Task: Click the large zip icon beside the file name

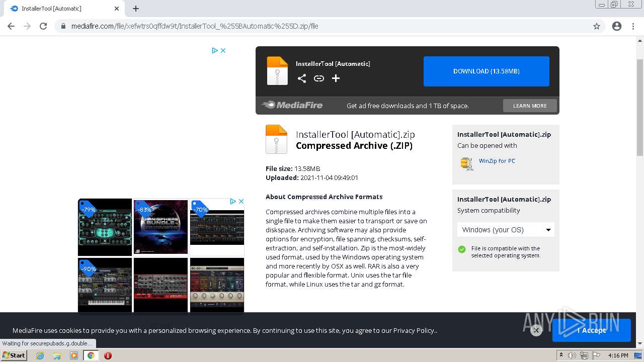Action: [276, 139]
